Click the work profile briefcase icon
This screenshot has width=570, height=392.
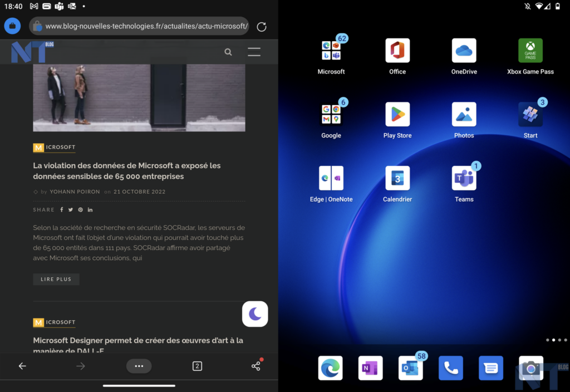[12, 26]
